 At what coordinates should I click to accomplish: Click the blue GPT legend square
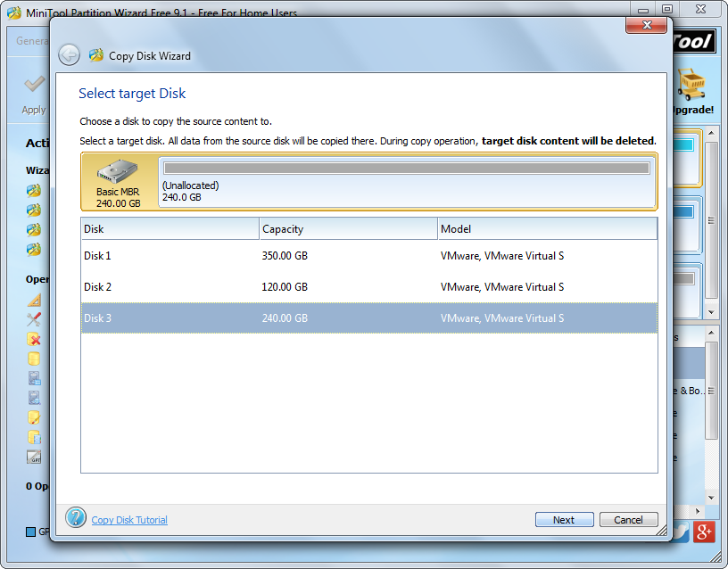coord(30,532)
